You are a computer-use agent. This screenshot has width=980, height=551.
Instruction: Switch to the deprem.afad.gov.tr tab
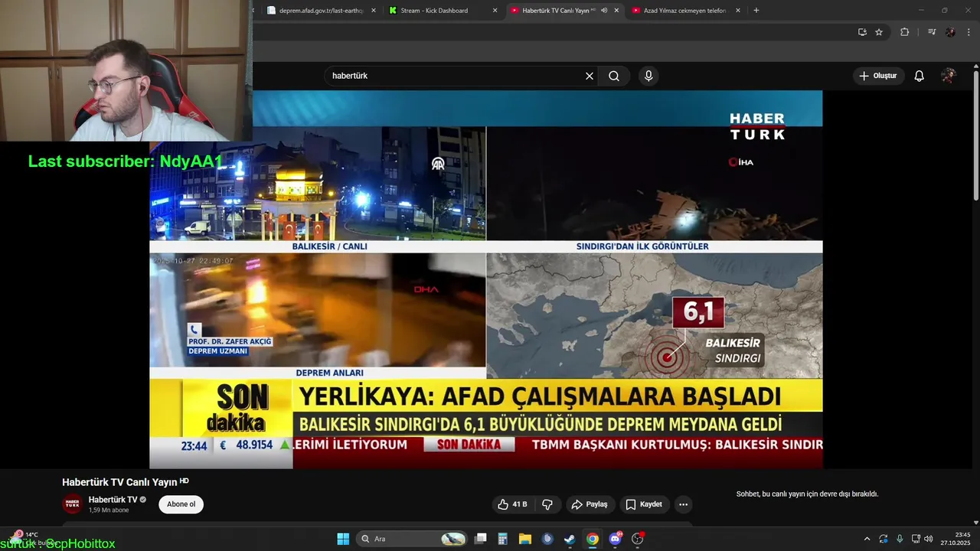pos(318,11)
